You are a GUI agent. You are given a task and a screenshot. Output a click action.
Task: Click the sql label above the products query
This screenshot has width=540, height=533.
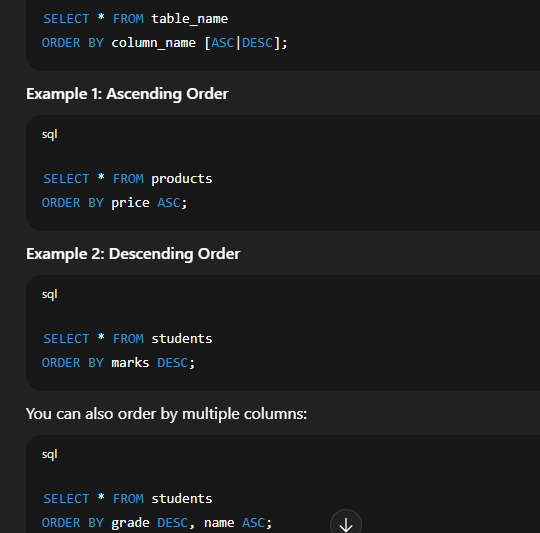(x=50, y=134)
